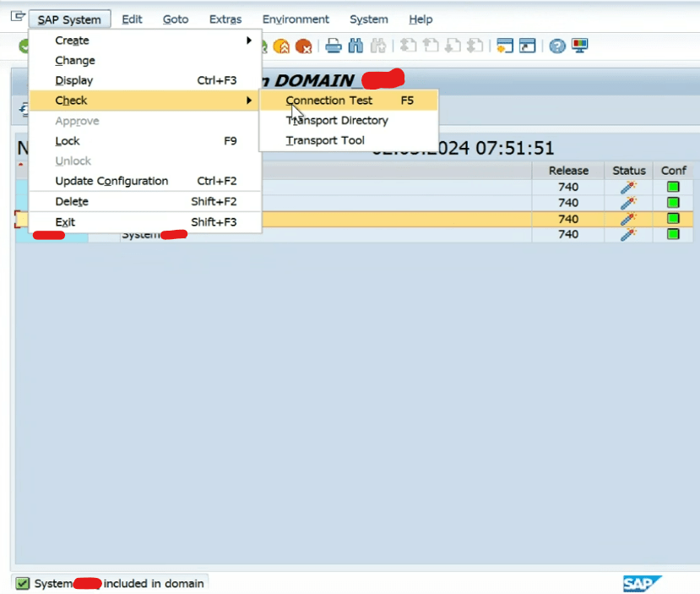Click the Create New Session icon
This screenshot has height=594, width=700.
click(505, 46)
